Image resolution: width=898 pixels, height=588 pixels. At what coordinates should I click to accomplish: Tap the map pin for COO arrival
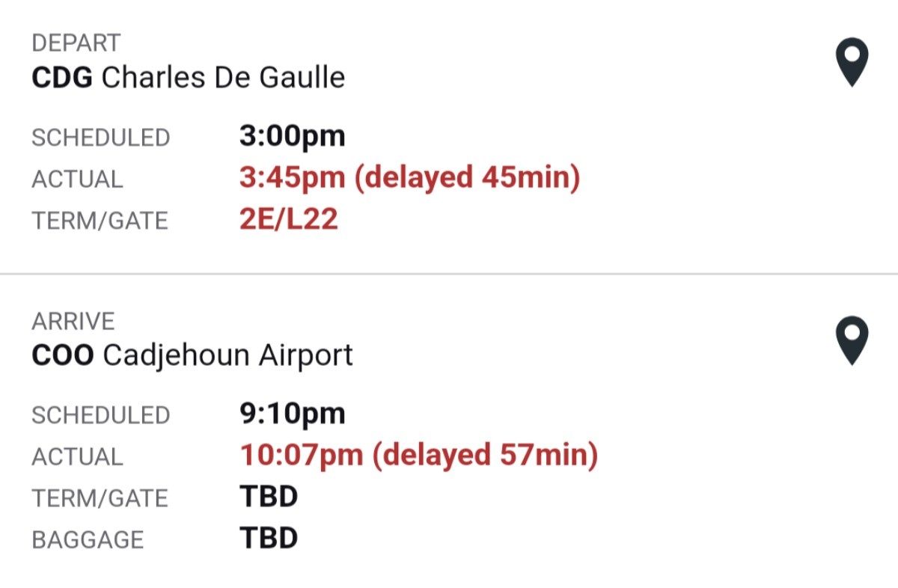[x=852, y=340]
